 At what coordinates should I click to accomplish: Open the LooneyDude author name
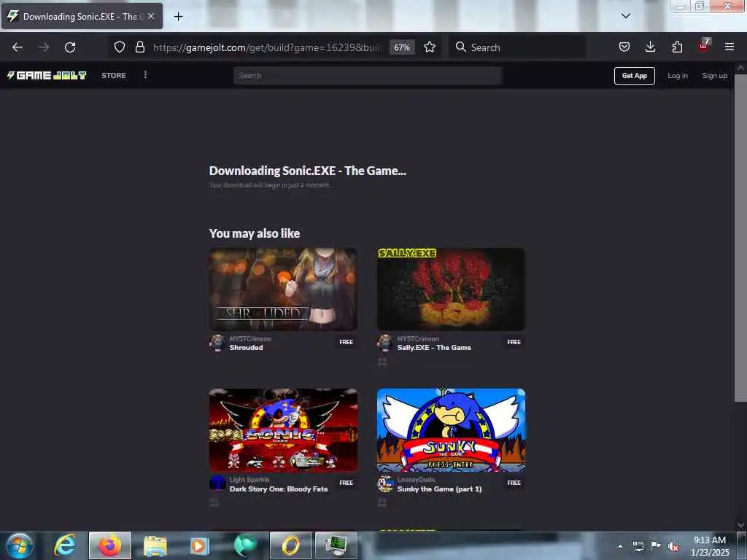[416, 480]
